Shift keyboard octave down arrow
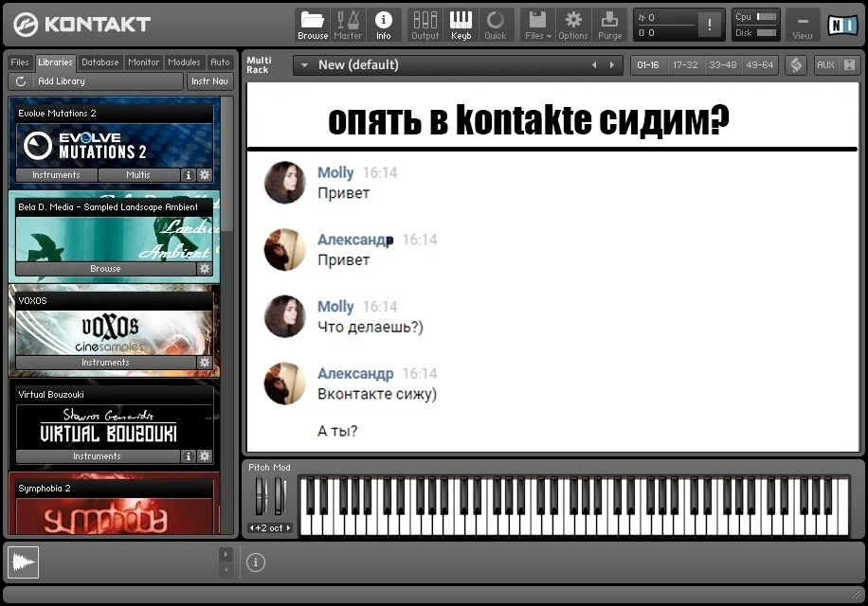This screenshot has height=606, width=868. tap(252, 528)
